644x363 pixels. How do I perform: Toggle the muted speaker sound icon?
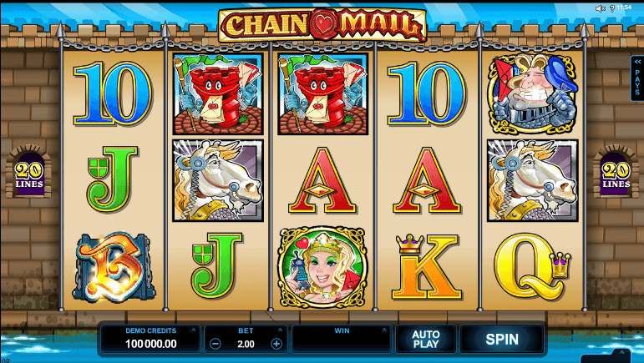[x=601, y=8]
